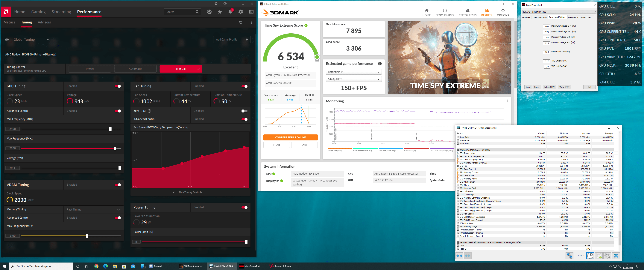Toggle Fan Tuning Enabled switch
Screen dimensions: 644x270
[244, 86]
